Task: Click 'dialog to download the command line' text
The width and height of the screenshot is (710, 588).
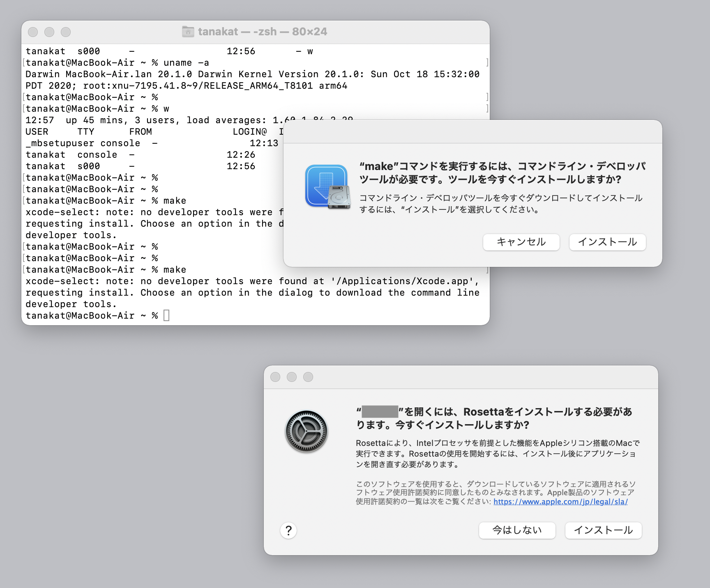Action: click(x=379, y=293)
